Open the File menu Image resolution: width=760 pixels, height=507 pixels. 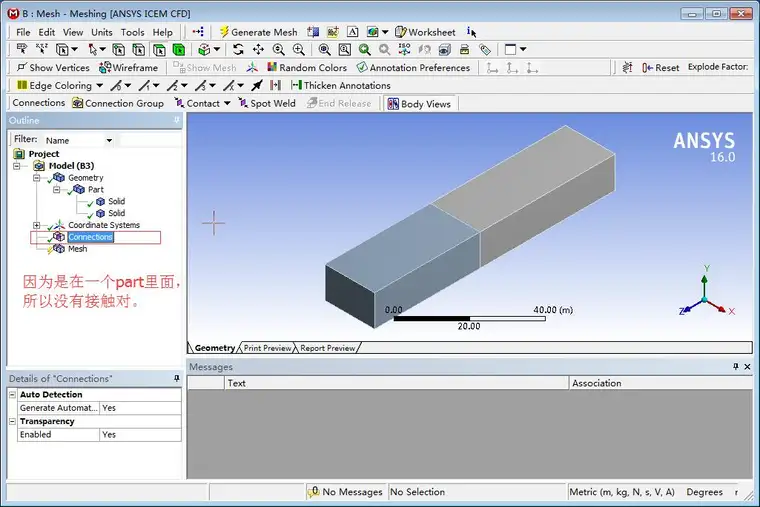(23, 32)
